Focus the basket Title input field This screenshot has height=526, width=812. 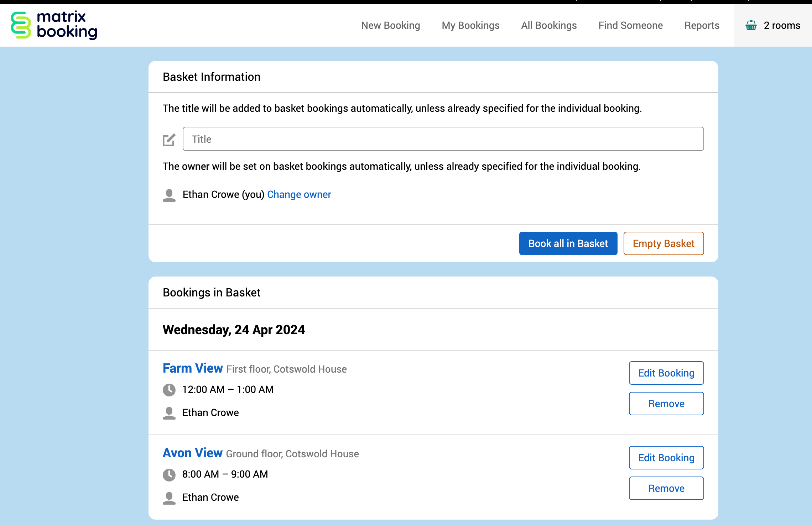(443, 139)
